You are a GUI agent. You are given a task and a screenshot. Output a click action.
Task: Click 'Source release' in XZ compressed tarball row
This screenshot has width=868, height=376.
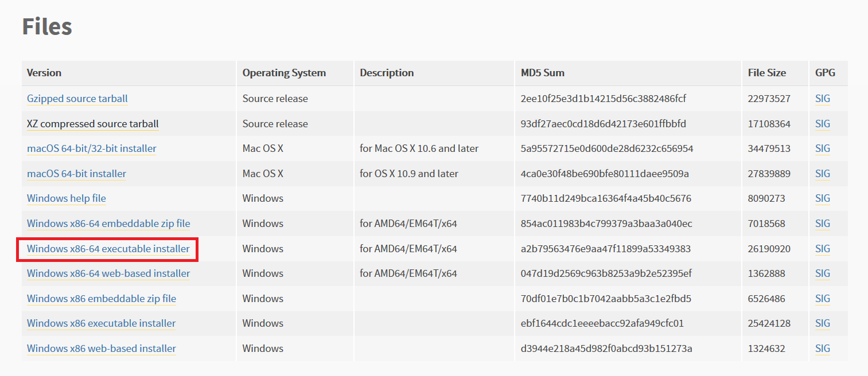(275, 124)
